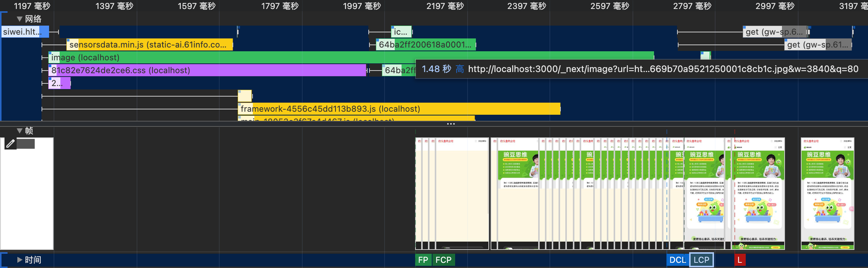Screen dimensions: 868x268
Task: Click the red L load marker
Action: click(740, 260)
